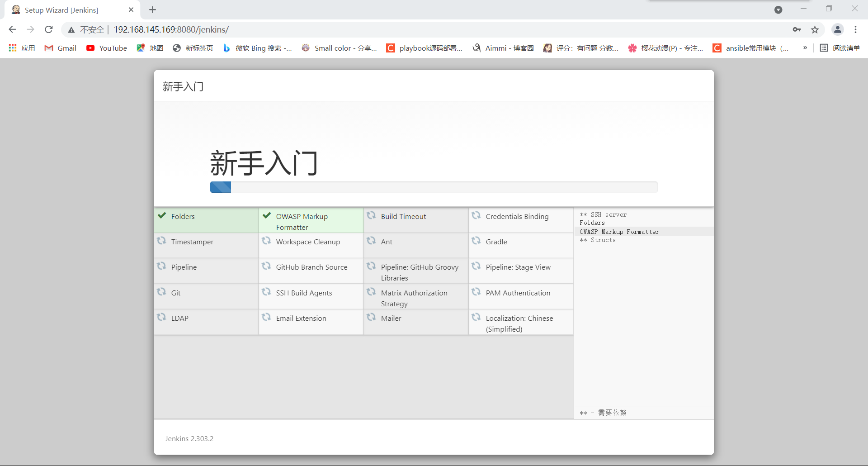The width and height of the screenshot is (868, 466).
Task: Click the Workspace Cleanup plugin name
Action: (308, 242)
